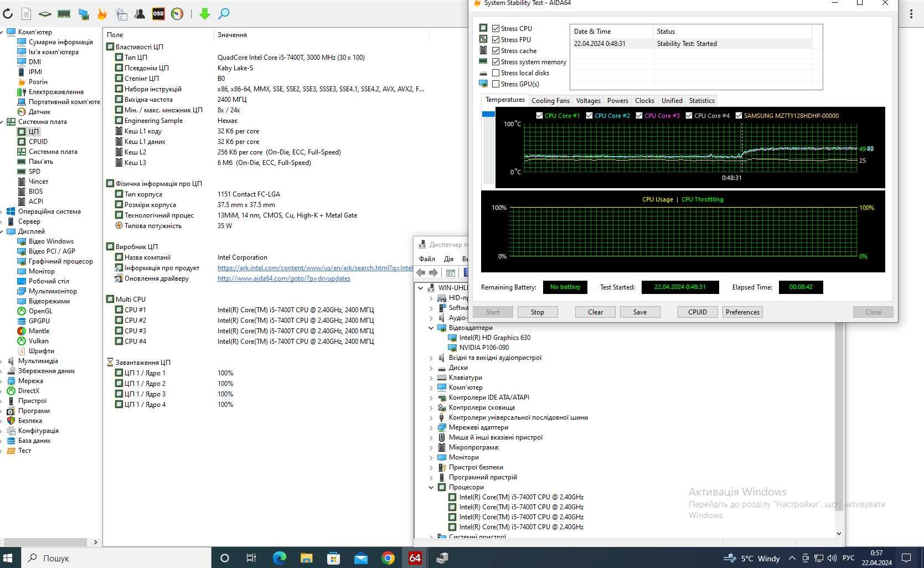Toggle CPU Core #1 graph checkbox
Viewport: 924px width, 568px height.
pos(539,116)
